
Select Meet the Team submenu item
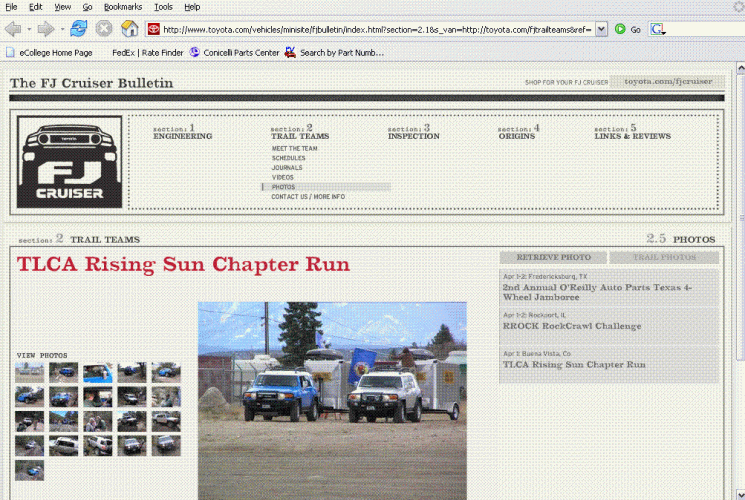pyautogui.click(x=294, y=148)
